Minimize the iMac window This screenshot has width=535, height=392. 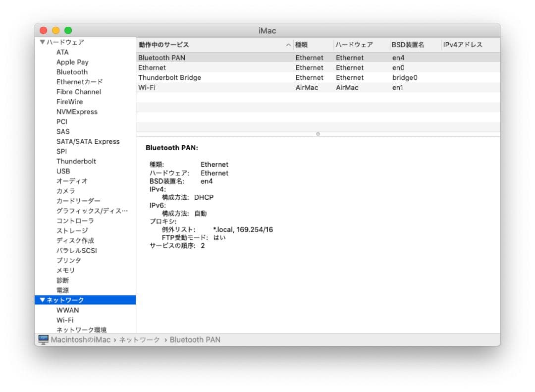click(55, 30)
